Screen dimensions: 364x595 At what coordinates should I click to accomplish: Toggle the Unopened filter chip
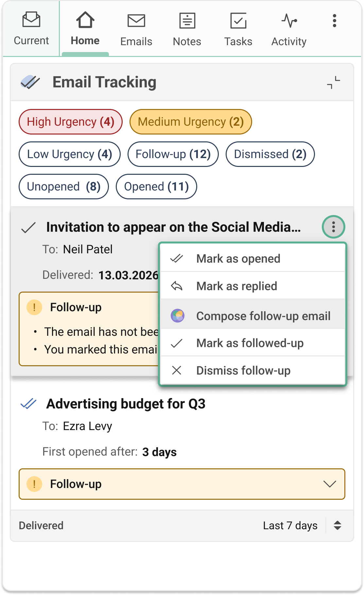coord(63,187)
